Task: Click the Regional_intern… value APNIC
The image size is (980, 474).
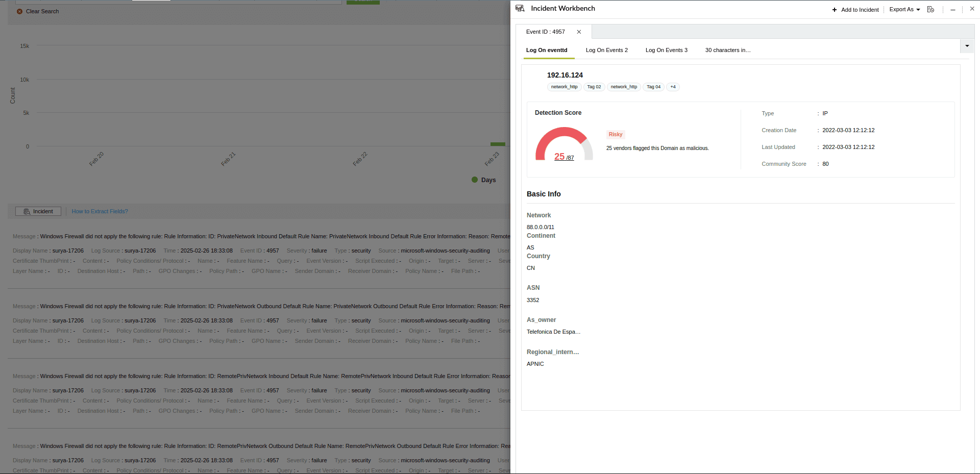Action: tap(535, 364)
